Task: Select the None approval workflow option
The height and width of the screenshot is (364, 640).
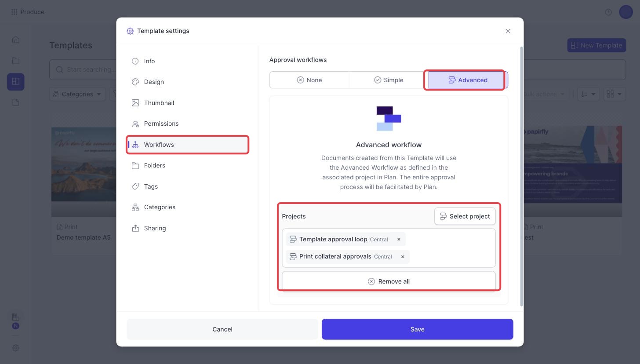Action: 309,80
